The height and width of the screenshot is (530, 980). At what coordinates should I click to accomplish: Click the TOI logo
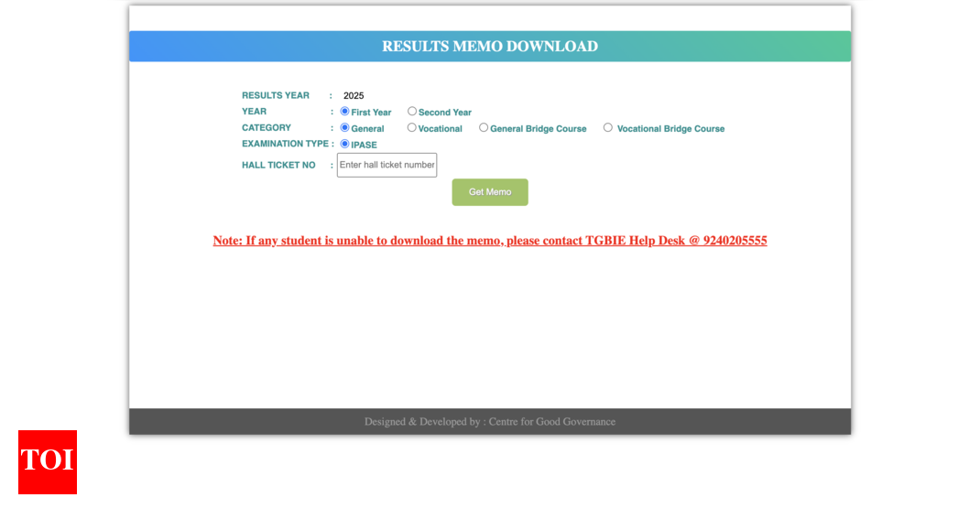[x=48, y=462]
